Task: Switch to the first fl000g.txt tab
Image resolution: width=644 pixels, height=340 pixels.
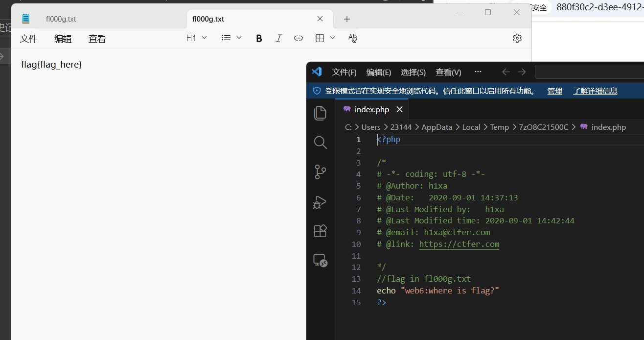Action: (61, 19)
